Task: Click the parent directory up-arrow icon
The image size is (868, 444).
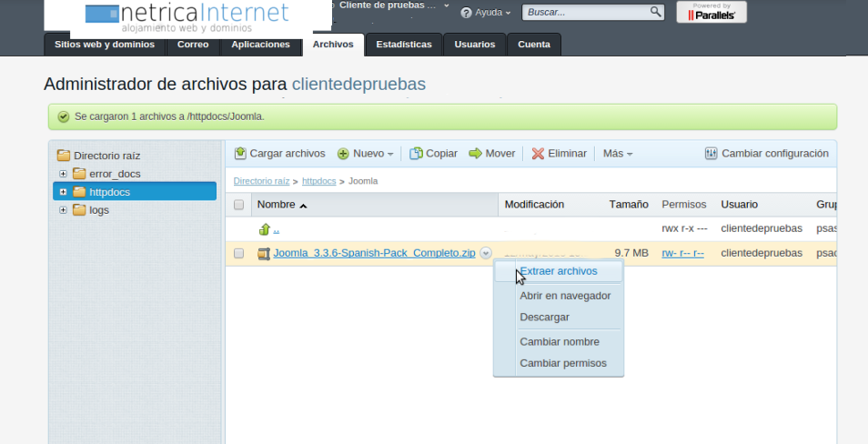Action: click(x=265, y=229)
